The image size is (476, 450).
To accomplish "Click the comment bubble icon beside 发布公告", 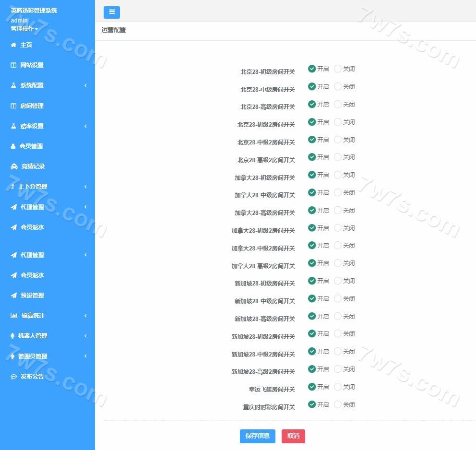I will (13, 377).
